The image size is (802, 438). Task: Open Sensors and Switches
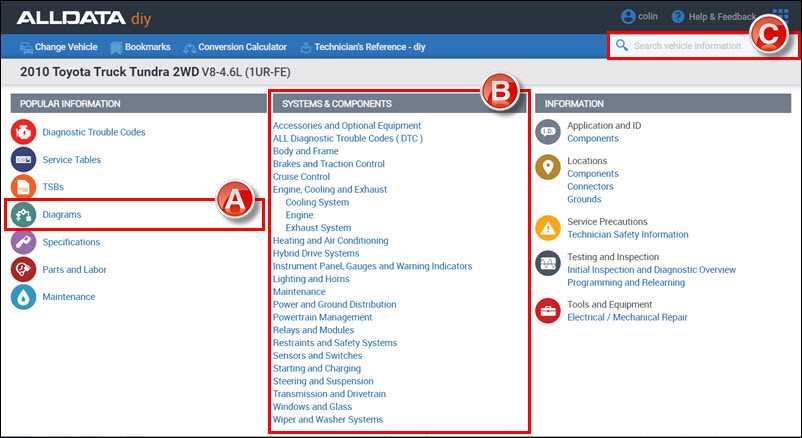coord(317,356)
